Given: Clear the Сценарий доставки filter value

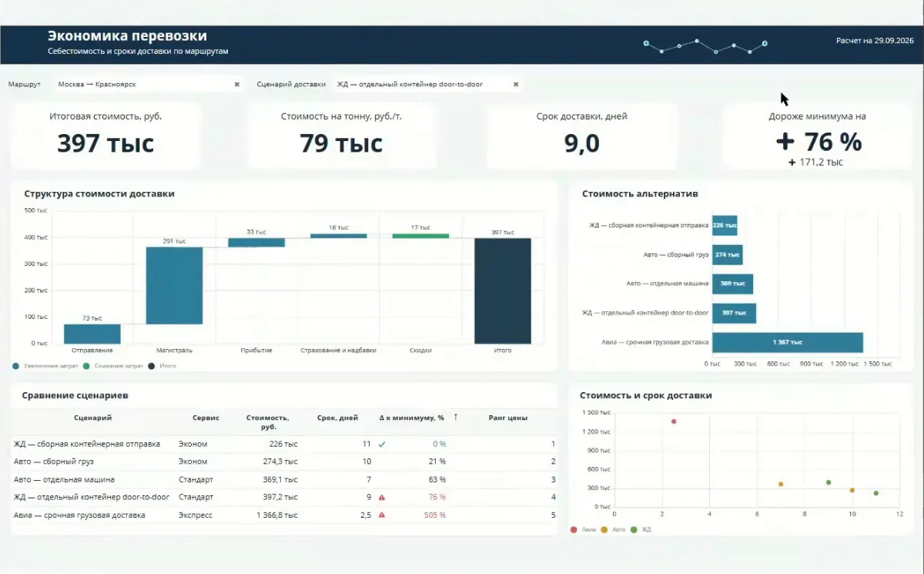Looking at the screenshot, I should pyautogui.click(x=516, y=84).
